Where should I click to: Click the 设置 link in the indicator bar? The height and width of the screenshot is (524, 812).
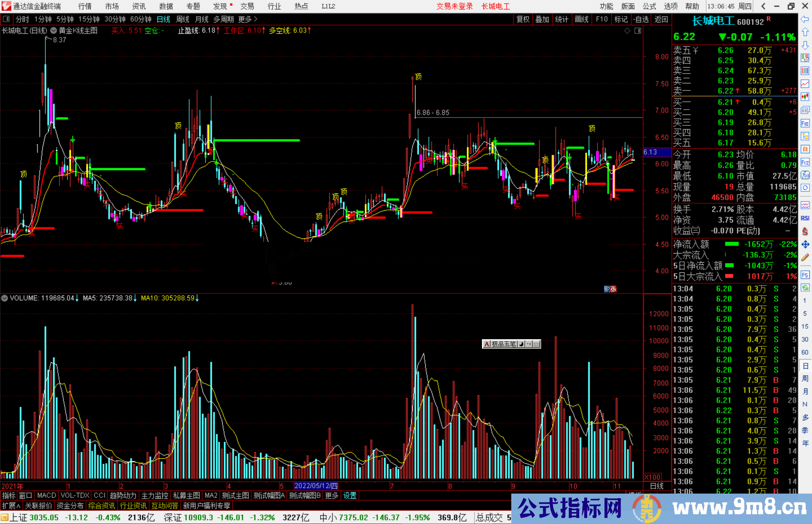pos(350,495)
